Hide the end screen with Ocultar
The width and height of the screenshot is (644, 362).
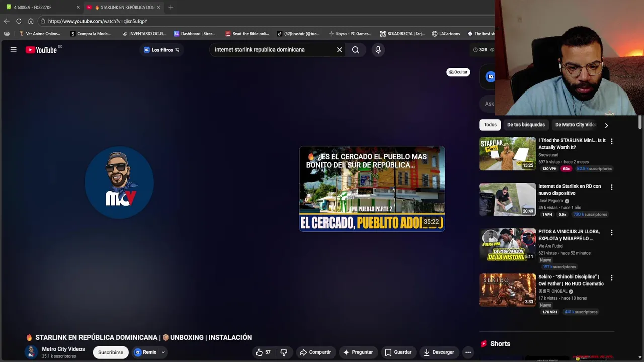click(458, 72)
